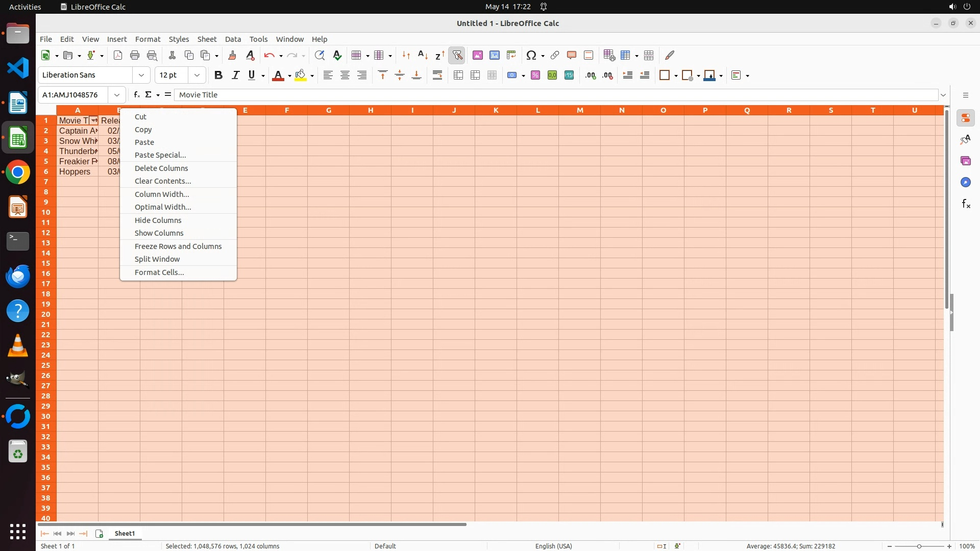Screen dimensions: 980x551
Task: Select Hide Columns in context menu
Action: (158, 220)
